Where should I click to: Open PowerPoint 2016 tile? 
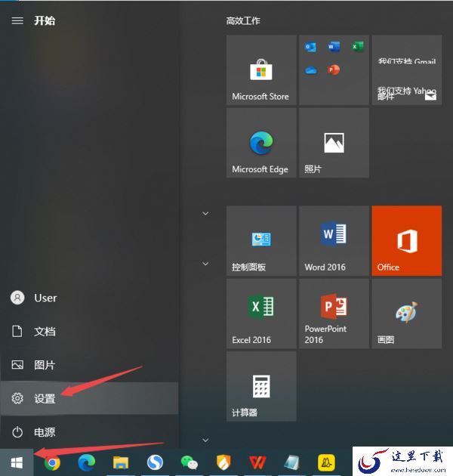pyautogui.click(x=334, y=314)
